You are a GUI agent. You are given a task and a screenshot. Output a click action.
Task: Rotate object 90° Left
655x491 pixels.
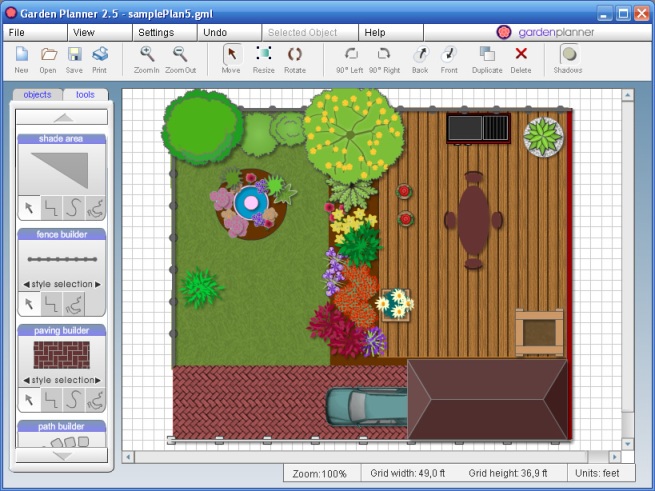350,58
